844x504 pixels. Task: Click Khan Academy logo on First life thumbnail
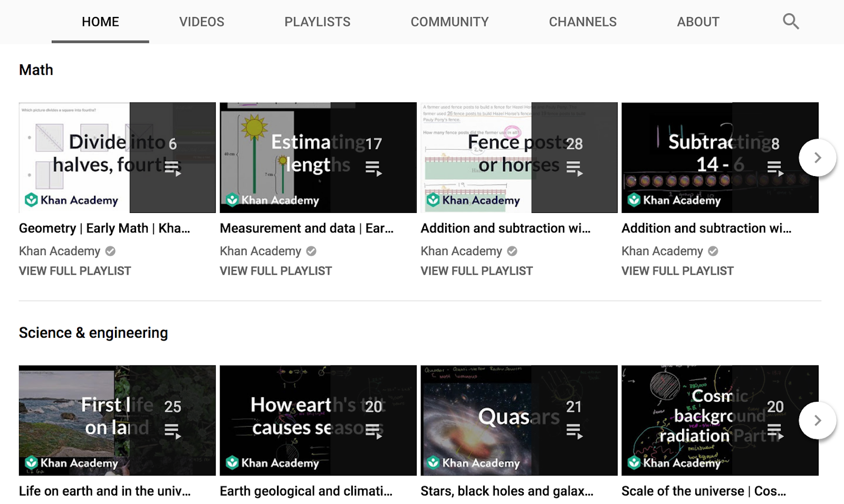click(x=71, y=463)
